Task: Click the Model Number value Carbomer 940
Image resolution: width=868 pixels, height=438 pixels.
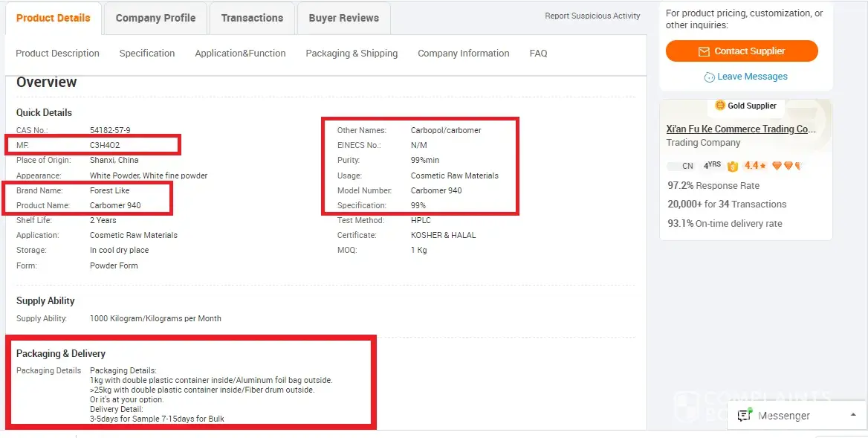Action: 436,190
